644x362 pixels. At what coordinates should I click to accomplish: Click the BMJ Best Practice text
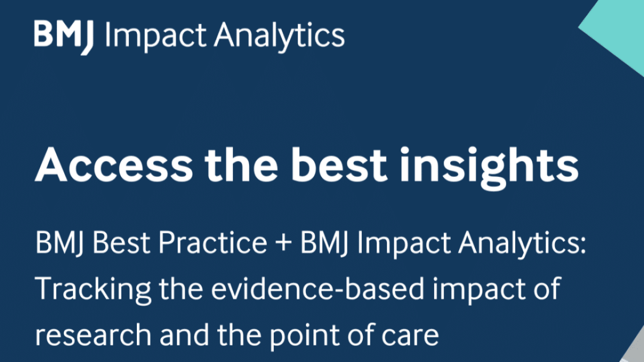point(151,244)
